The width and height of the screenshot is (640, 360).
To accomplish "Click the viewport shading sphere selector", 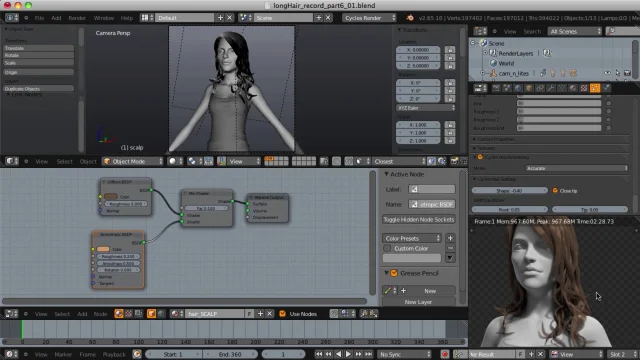I will pos(175,161).
